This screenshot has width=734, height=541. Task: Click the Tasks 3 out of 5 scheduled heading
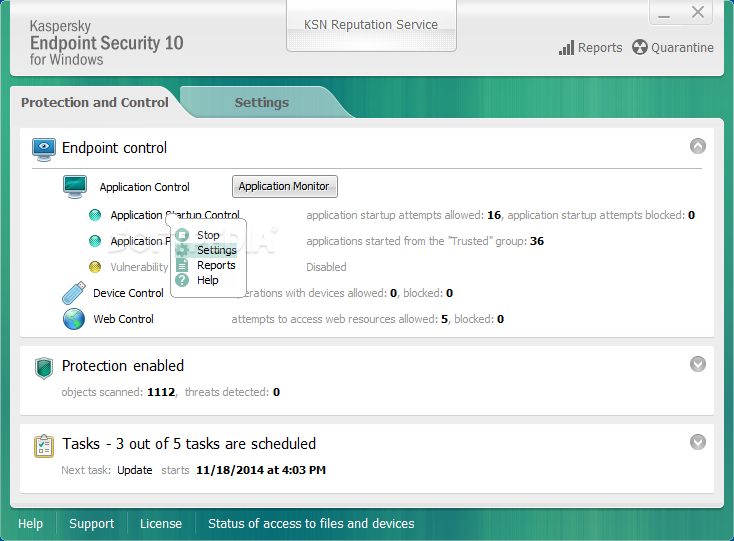189,444
